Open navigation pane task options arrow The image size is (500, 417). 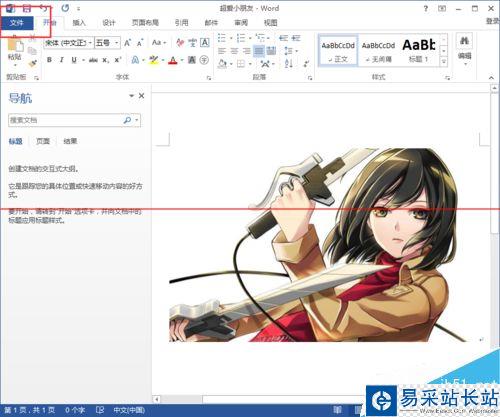pyautogui.click(x=132, y=96)
